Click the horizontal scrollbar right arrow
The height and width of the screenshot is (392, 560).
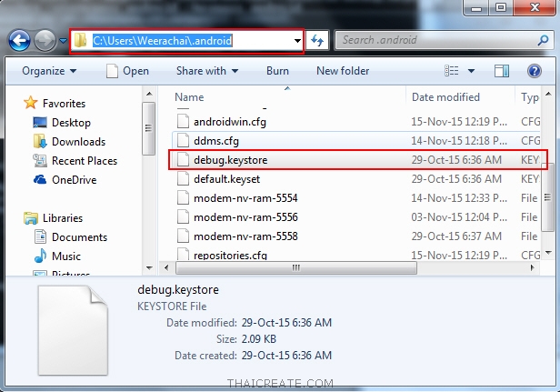point(533,267)
